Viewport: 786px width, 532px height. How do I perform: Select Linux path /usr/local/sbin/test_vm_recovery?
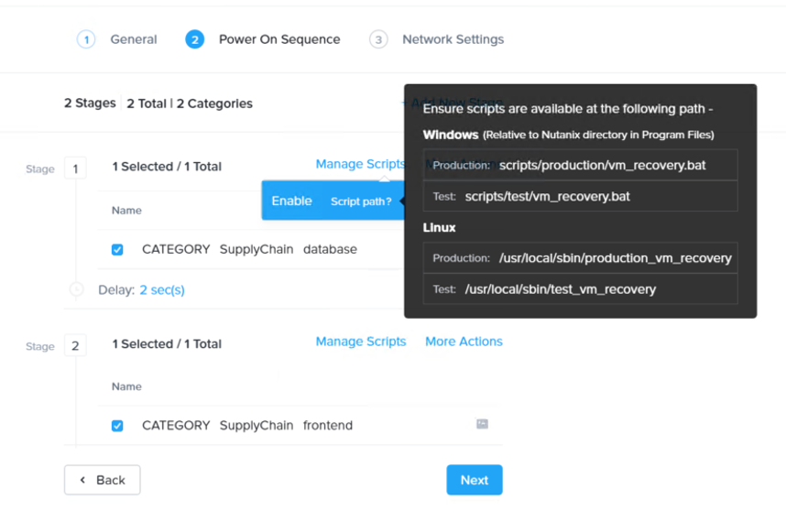tap(561, 289)
